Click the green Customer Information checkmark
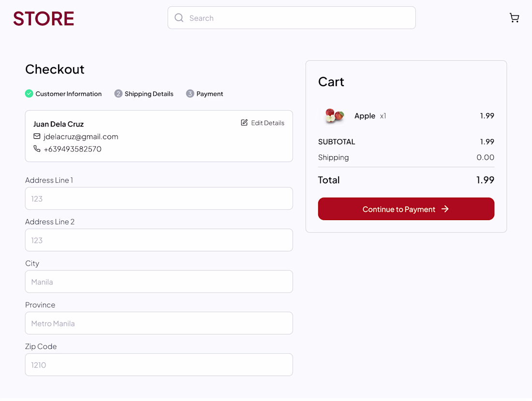Image resolution: width=532 pixels, height=401 pixels. [x=29, y=94]
